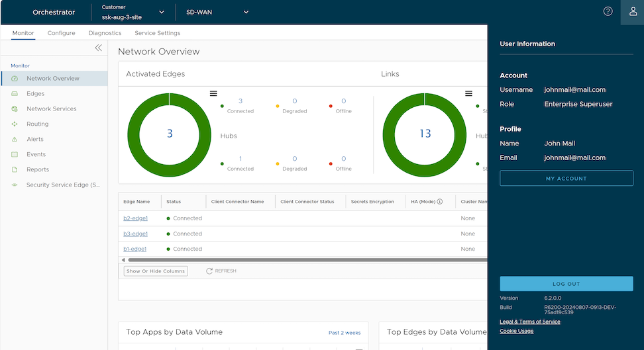The height and width of the screenshot is (350, 644).
Task: Click the user profile icon
Action: point(632,12)
